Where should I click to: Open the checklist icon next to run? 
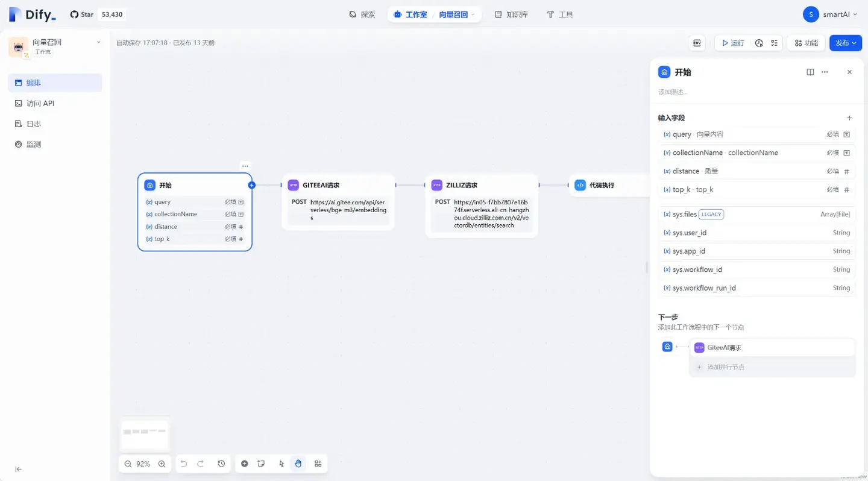click(x=774, y=43)
